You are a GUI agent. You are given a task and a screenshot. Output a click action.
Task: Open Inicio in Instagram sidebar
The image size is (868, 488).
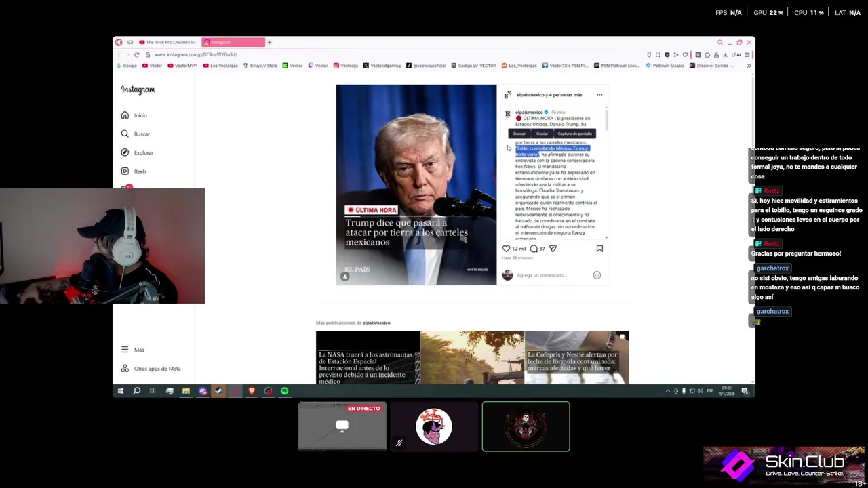point(134,115)
